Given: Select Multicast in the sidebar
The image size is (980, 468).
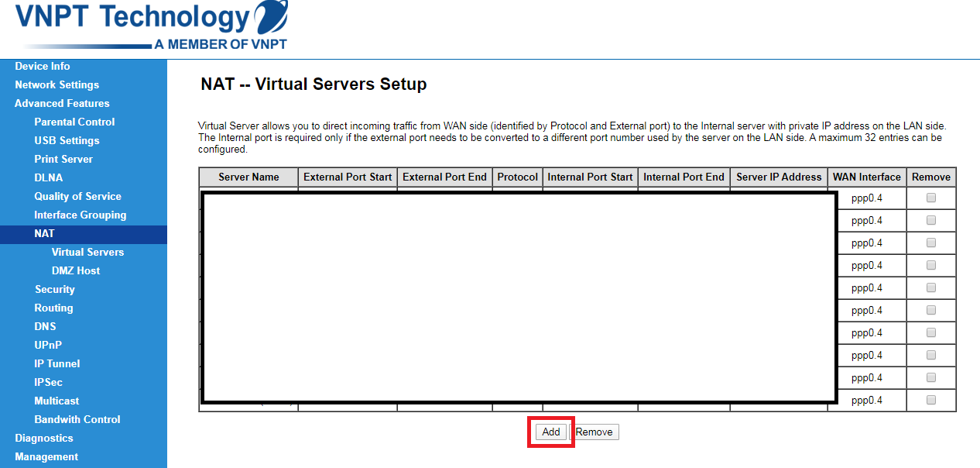Looking at the screenshot, I should pyautogui.click(x=57, y=401).
